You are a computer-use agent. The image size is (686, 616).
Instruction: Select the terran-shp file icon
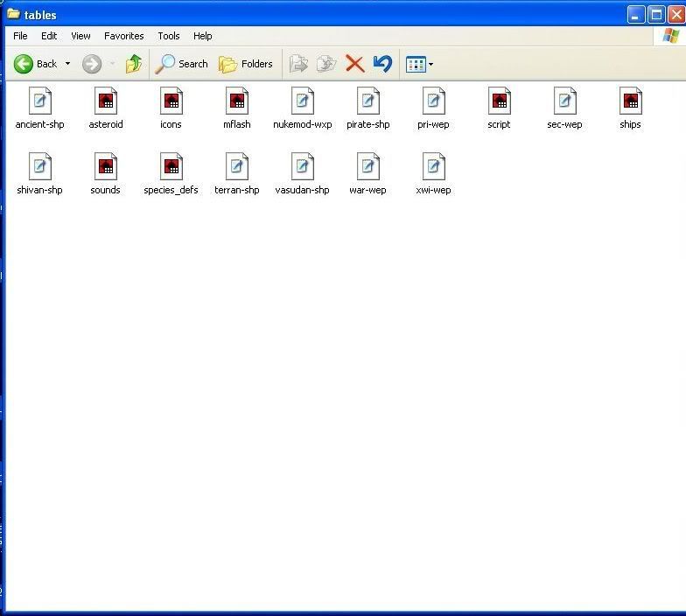pos(236,166)
